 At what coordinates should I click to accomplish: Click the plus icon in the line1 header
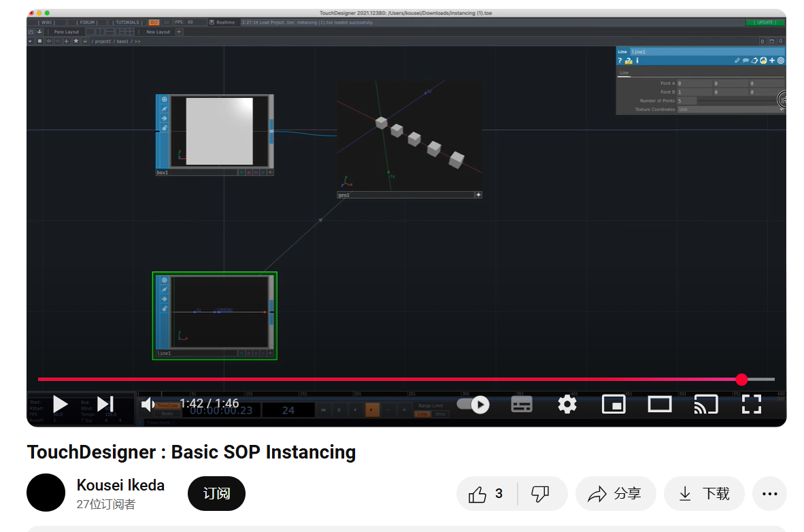772,61
